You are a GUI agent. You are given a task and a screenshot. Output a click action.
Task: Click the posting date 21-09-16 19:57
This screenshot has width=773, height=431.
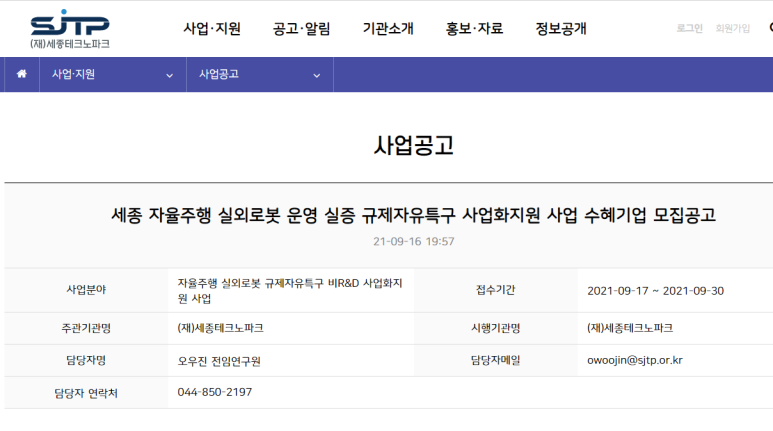click(x=414, y=241)
